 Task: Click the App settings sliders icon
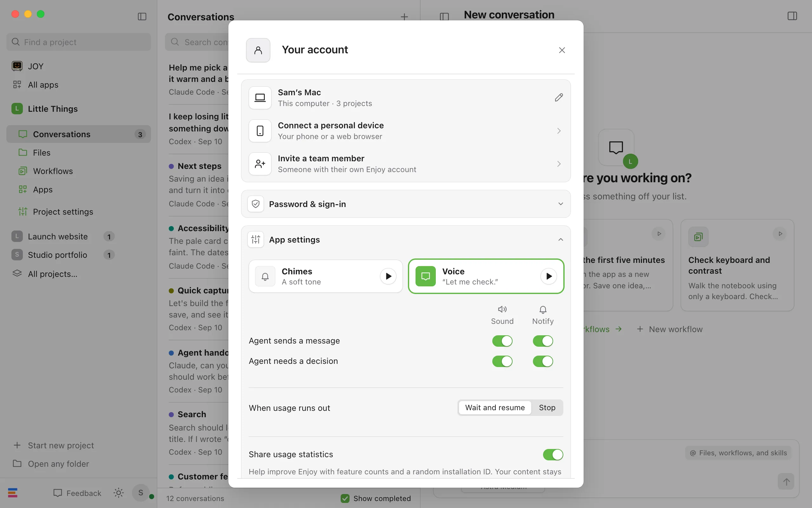point(256,239)
